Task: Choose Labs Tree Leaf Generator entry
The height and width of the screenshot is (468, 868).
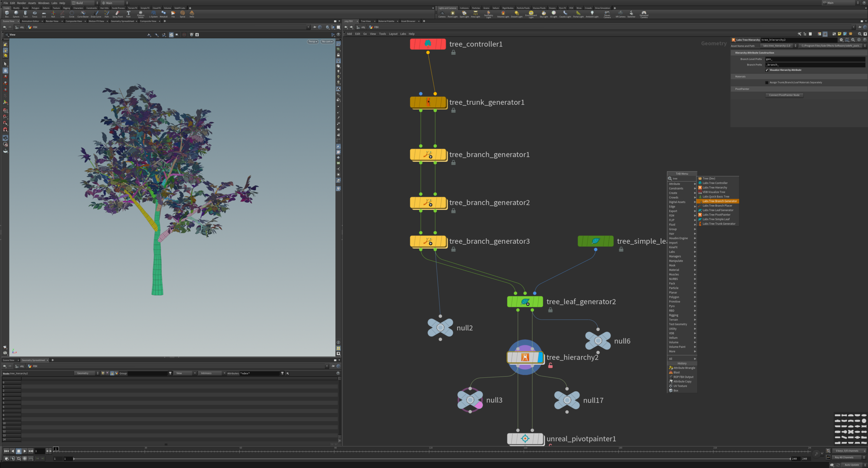Action: click(x=717, y=210)
